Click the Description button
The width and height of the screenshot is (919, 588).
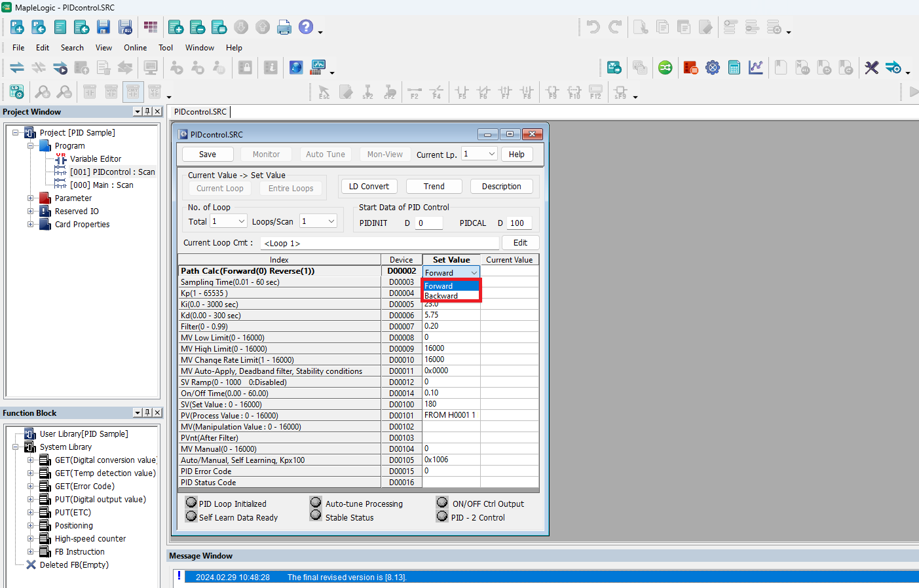click(x=501, y=187)
